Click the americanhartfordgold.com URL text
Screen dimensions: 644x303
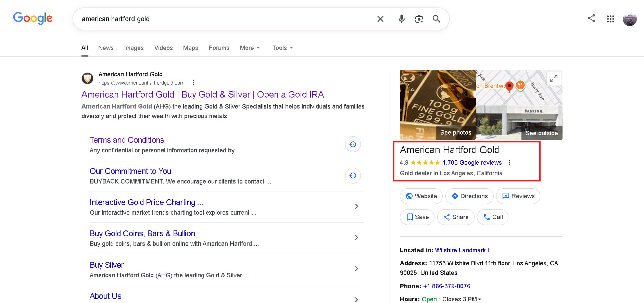(141, 83)
